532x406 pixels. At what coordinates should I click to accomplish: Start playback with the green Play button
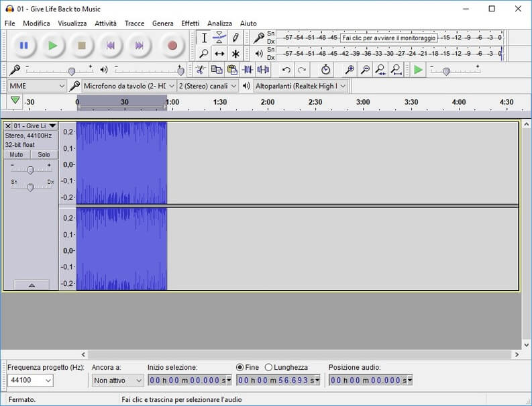(x=52, y=46)
